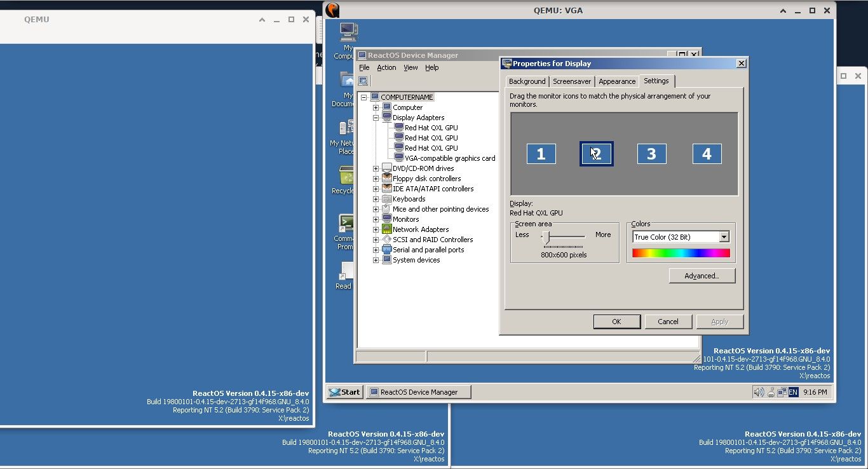Expand the Monitors tree node
This screenshot has width=868, height=469.
pyautogui.click(x=376, y=219)
